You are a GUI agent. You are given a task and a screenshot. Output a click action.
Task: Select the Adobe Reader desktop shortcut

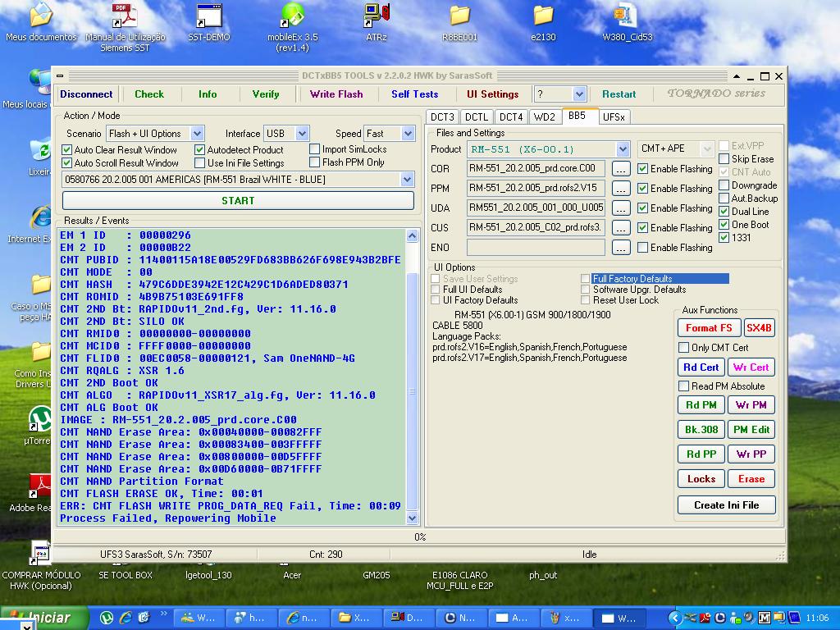(39, 493)
